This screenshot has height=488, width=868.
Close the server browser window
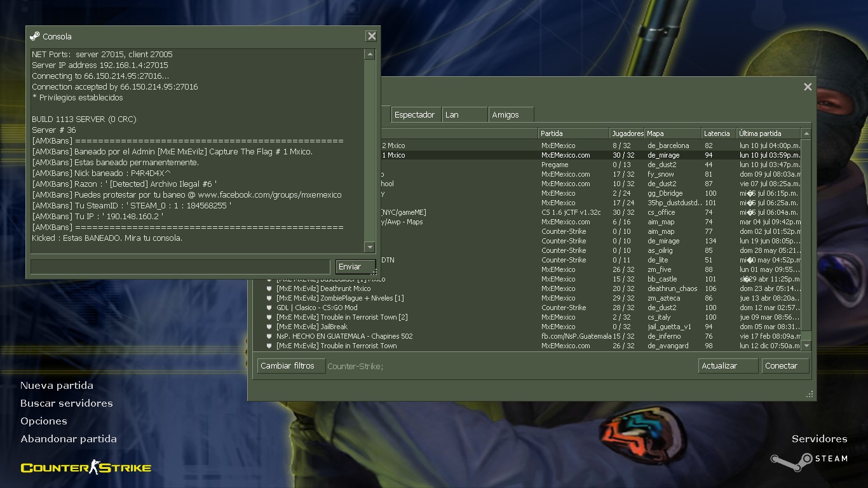808,87
